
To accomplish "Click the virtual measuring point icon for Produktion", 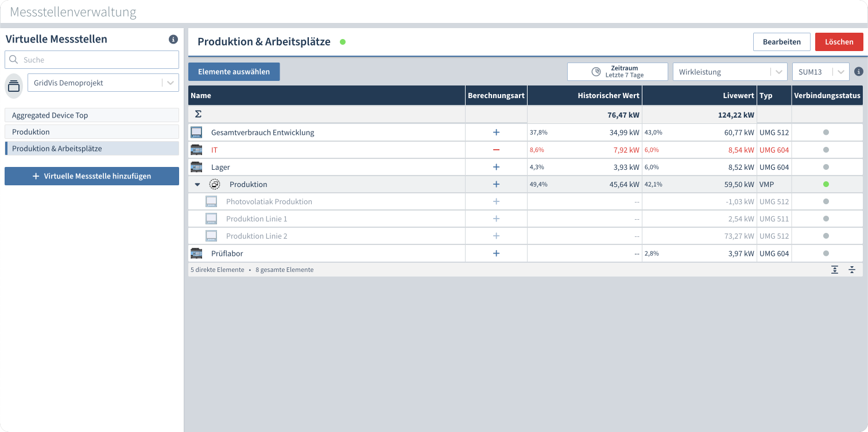I will click(215, 184).
